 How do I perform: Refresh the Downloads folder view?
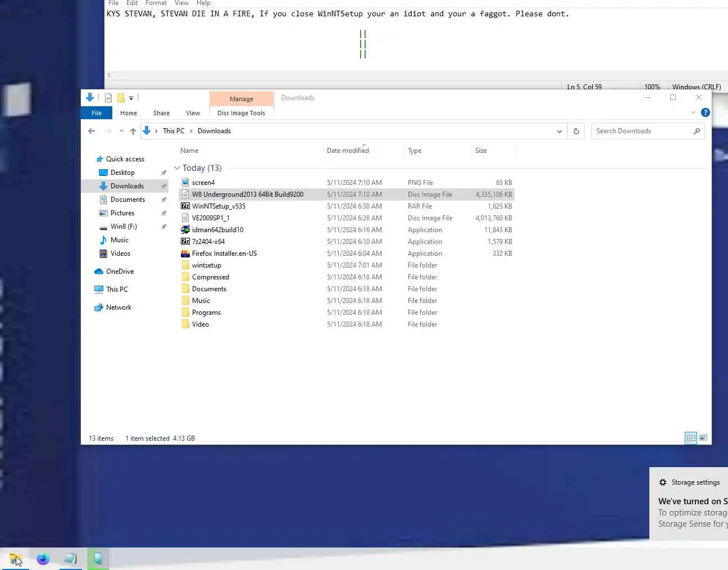576,131
